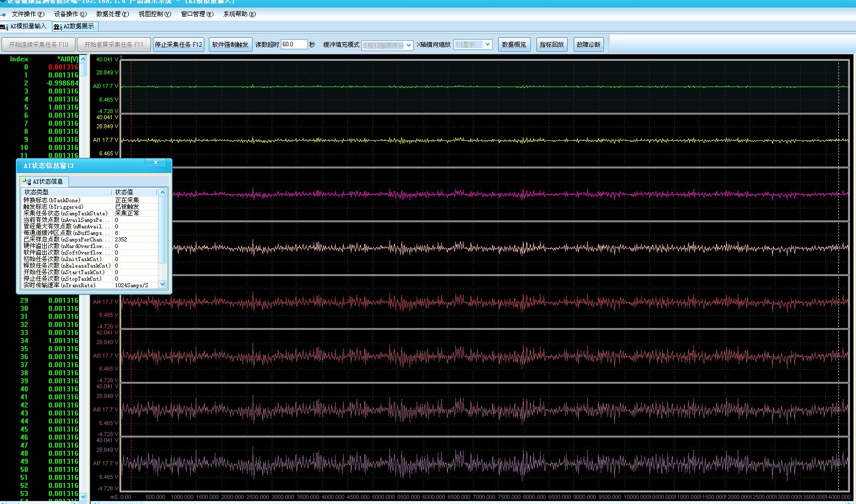
Task: Close the AI状态信息窗口 dialog
Action: pyautogui.click(x=155, y=163)
